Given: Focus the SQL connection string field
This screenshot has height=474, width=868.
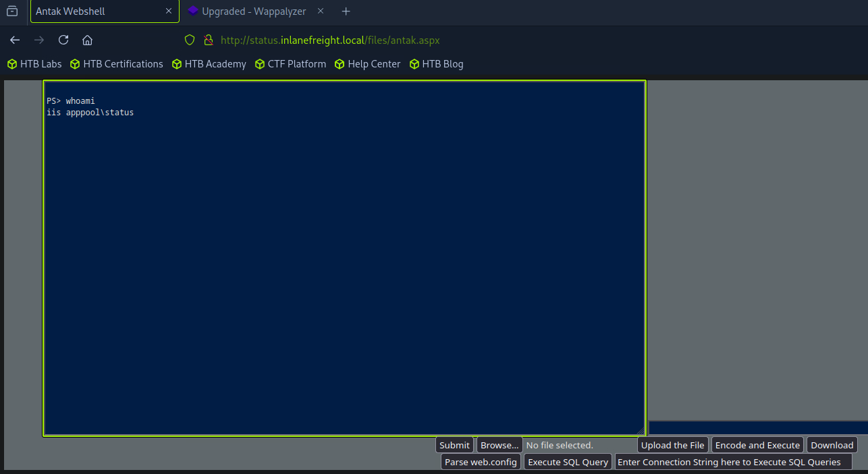Looking at the screenshot, I should (733, 462).
